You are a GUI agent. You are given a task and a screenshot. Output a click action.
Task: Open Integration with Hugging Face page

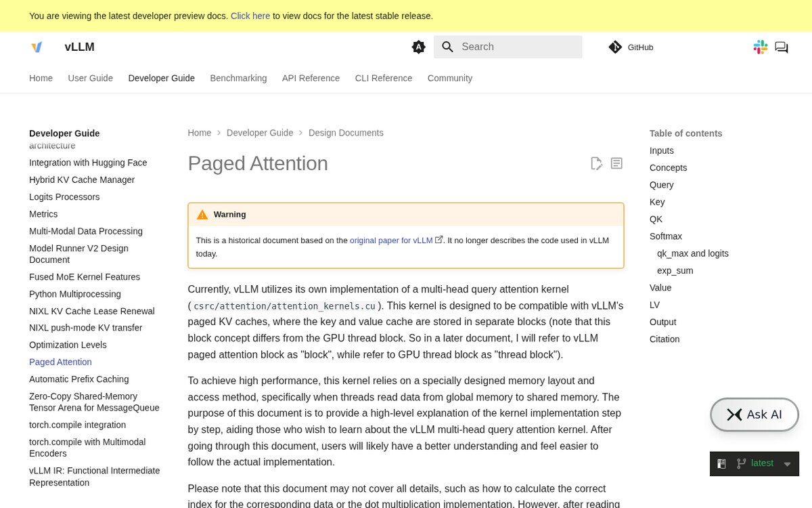(x=88, y=163)
